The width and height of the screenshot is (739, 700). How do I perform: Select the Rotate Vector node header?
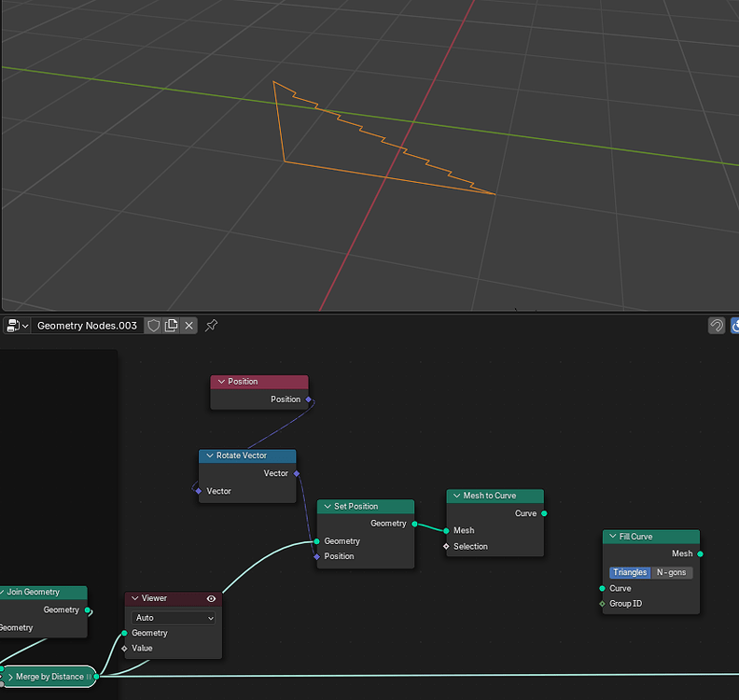click(247, 455)
